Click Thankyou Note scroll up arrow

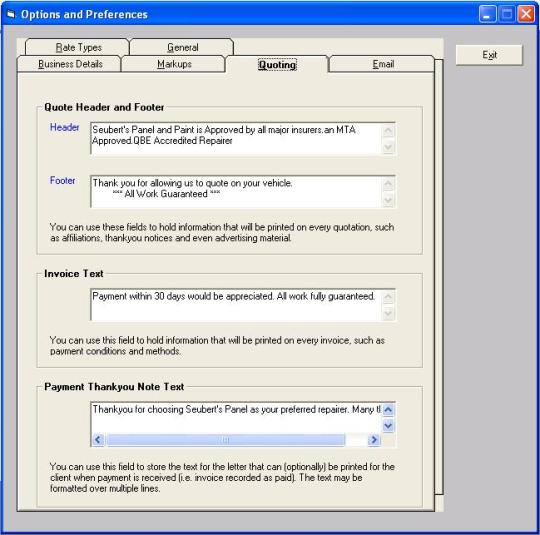click(x=388, y=410)
